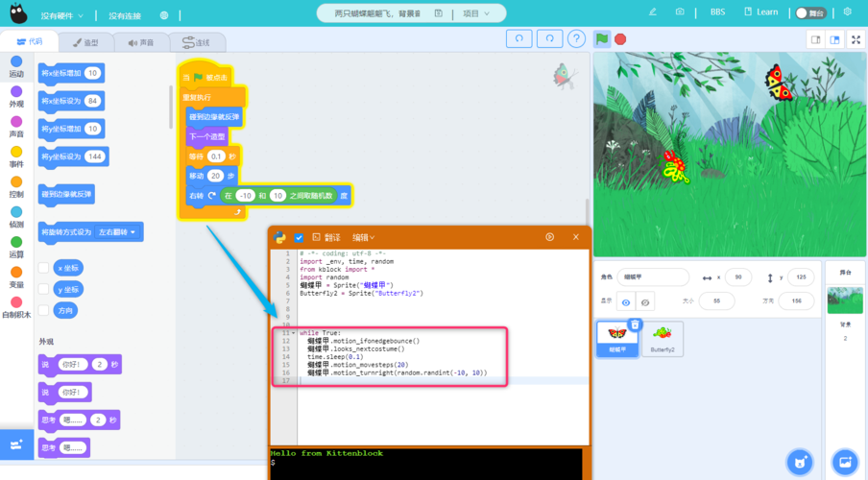Click the green flag to run the program
Screen dimensions: 868x480
pos(602,39)
